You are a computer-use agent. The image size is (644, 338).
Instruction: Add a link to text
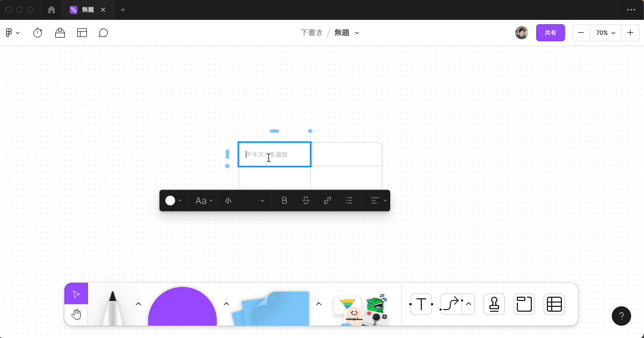pos(327,201)
